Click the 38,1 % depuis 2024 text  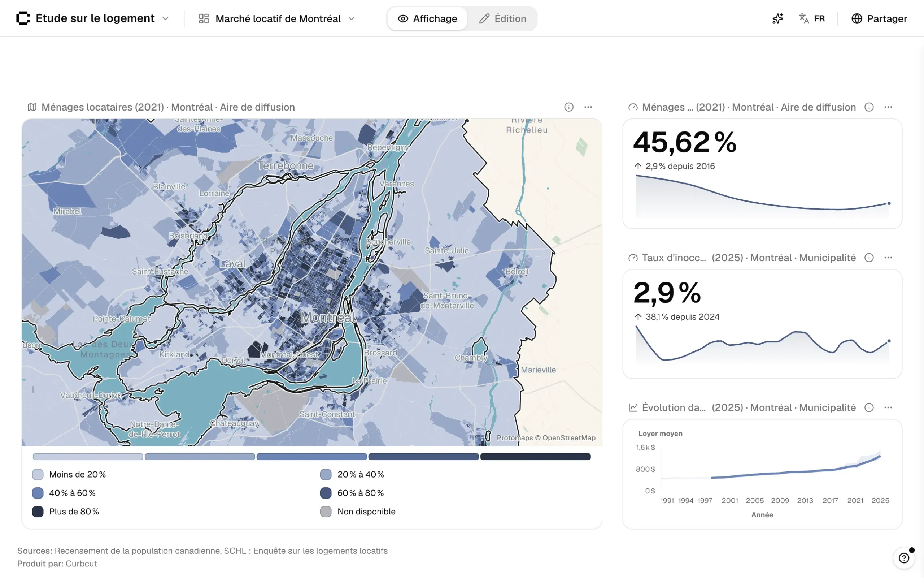tap(682, 316)
